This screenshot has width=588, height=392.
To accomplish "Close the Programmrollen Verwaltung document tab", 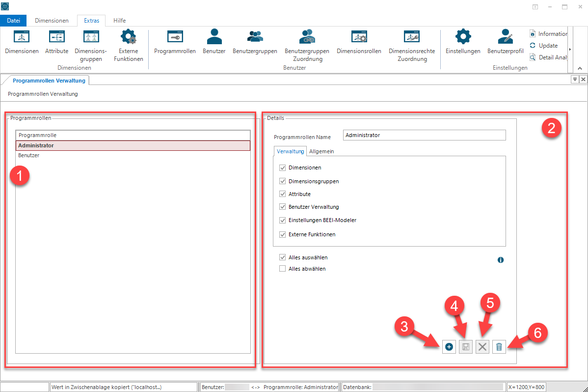I will 583,79.
